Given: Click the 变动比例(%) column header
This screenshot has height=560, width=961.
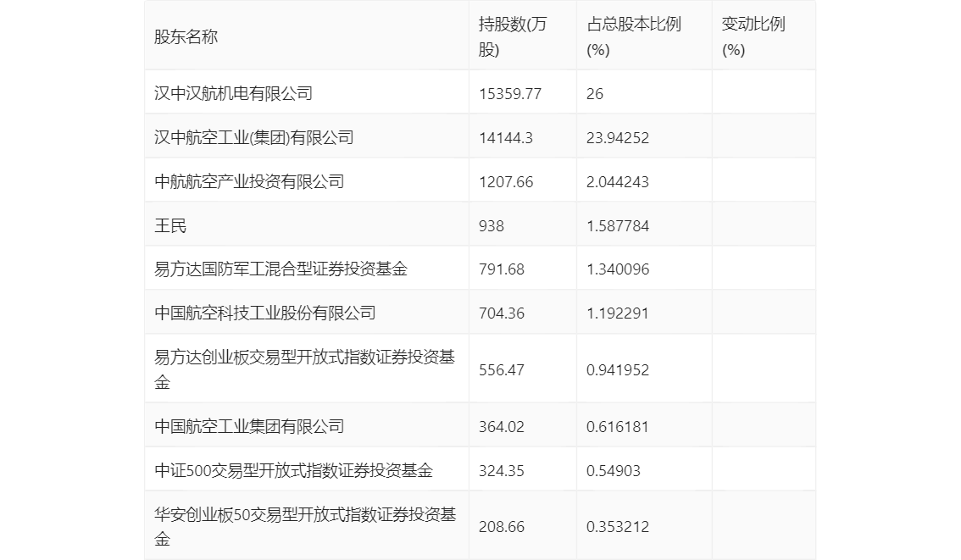Looking at the screenshot, I should coord(753,36).
